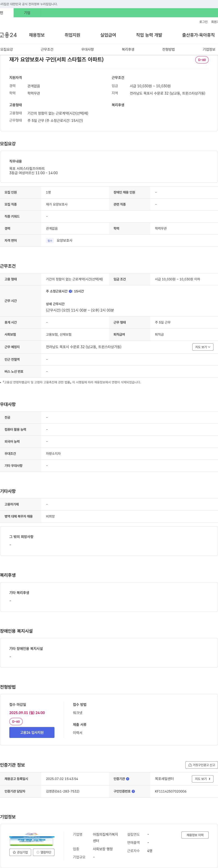The image size is (218, 868).
Task: Click the 목포새일센터 agency name
Action: pyautogui.click(x=164, y=779)
